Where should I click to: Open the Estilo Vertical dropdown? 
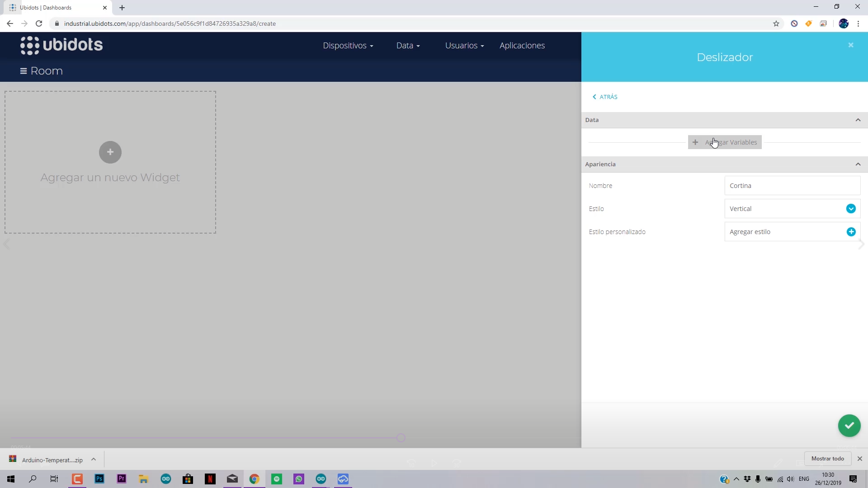(792, 209)
